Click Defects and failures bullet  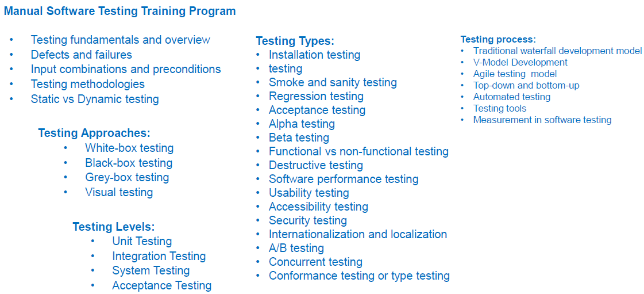[81, 55]
